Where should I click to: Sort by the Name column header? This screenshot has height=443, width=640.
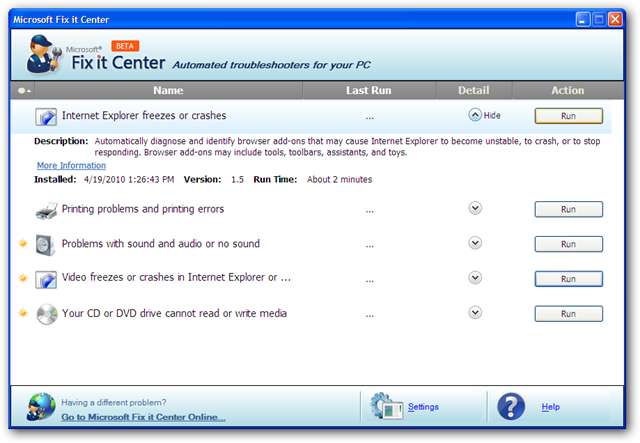168,91
